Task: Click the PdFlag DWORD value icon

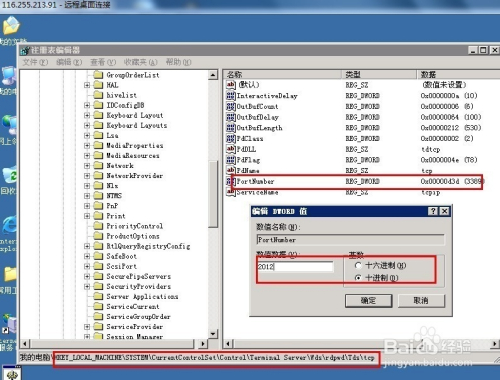Action: tap(231, 160)
